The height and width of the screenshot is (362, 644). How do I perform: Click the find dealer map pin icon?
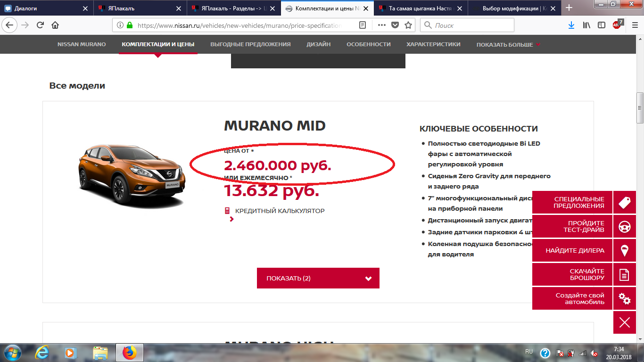[x=624, y=251]
